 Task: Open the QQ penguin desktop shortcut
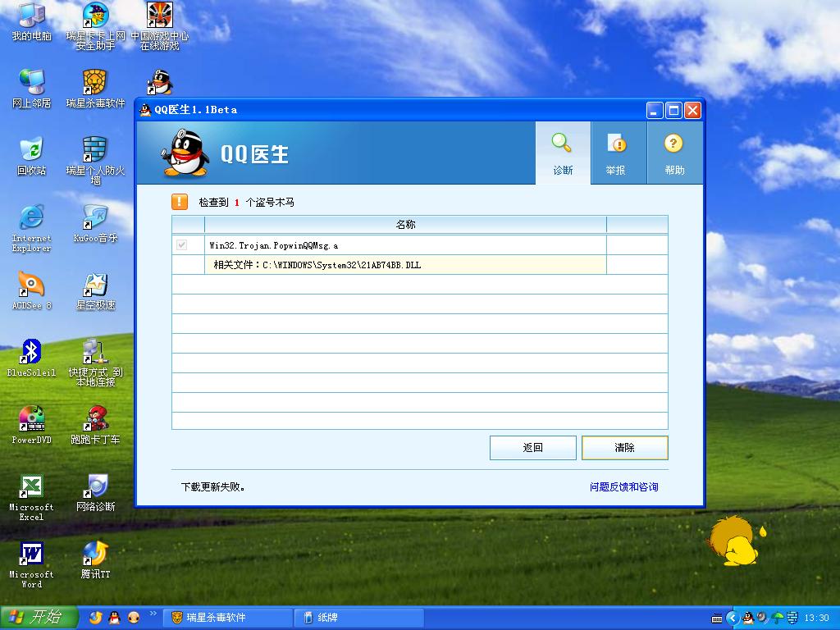coord(160,83)
